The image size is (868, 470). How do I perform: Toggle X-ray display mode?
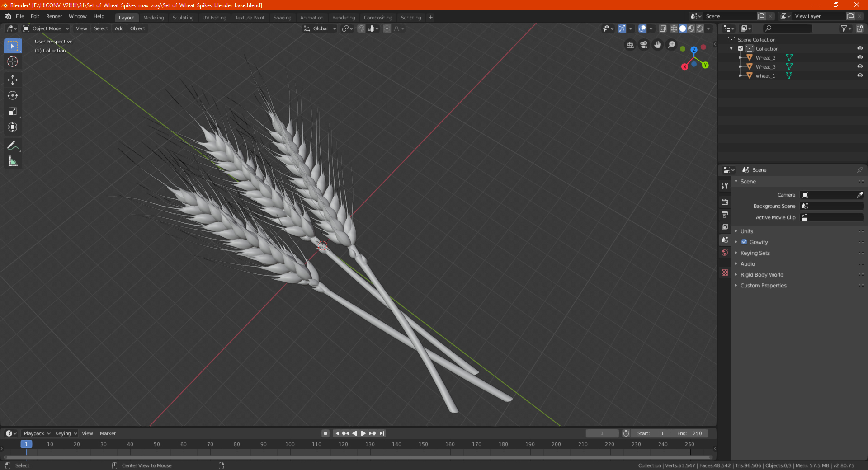click(x=662, y=28)
